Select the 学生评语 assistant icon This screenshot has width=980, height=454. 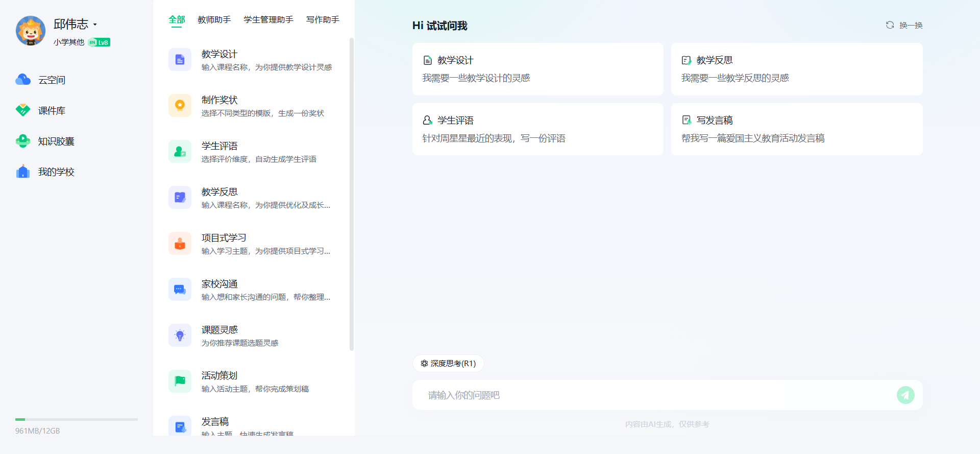click(x=180, y=152)
